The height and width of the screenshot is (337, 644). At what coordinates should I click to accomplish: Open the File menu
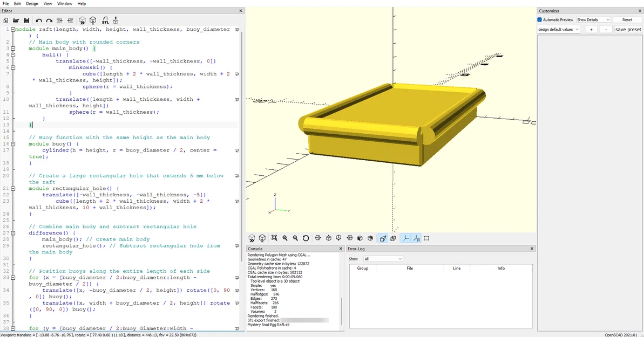[x=6, y=4]
